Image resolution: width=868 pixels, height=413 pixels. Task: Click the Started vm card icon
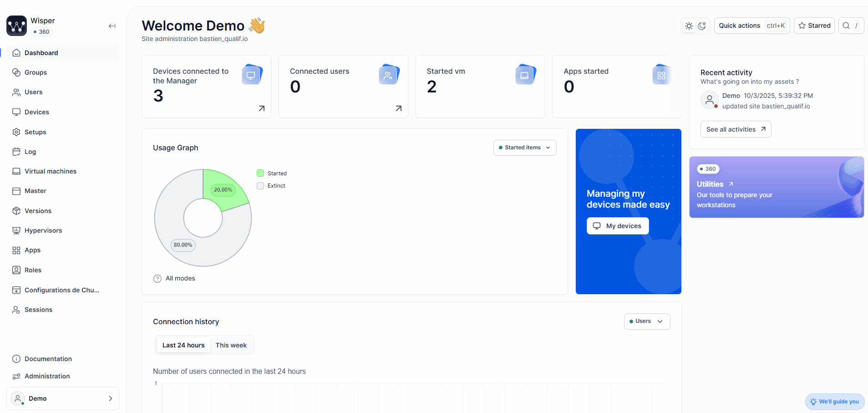click(525, 74)
